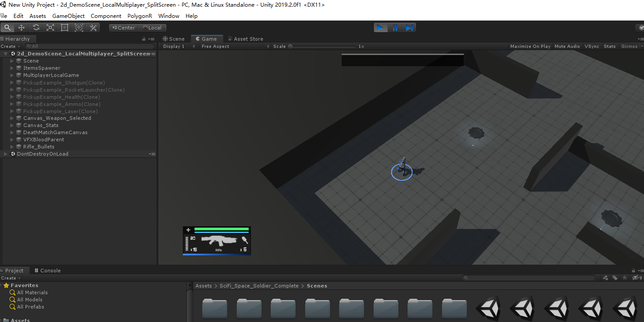Select VFXBloodParent object
The width and height of the screenshot is (644, 322).
tap(43, 140)
